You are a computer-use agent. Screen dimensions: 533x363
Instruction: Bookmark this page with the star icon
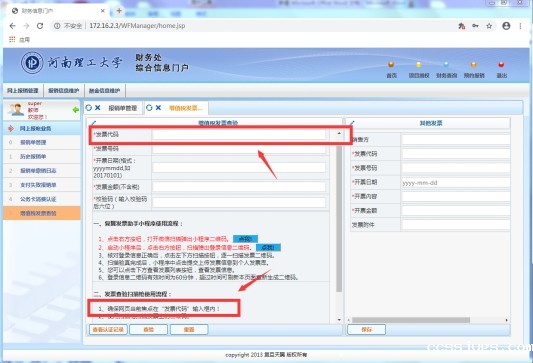point(489,26)
